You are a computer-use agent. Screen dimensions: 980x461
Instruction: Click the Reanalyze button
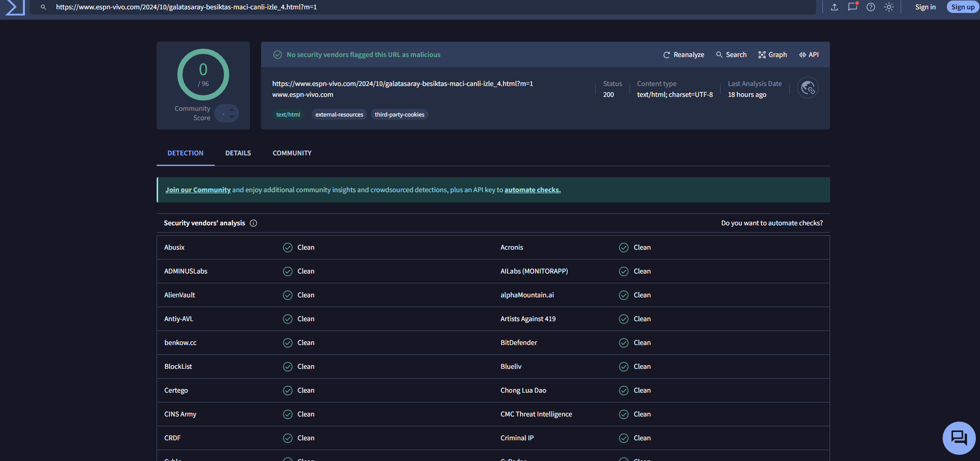(683, 55)
